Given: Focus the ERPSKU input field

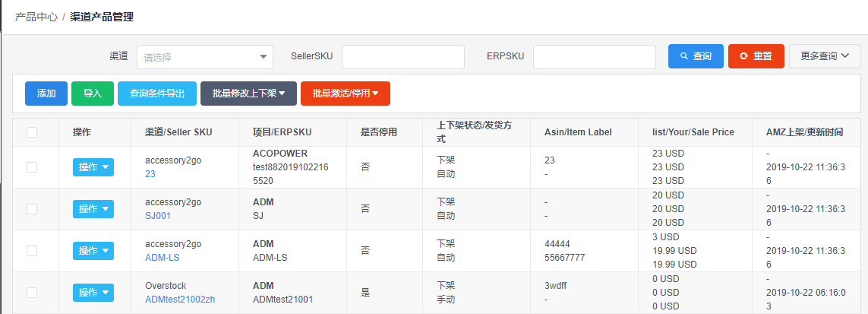Looking at the screenshot, I should pos(595,57).
